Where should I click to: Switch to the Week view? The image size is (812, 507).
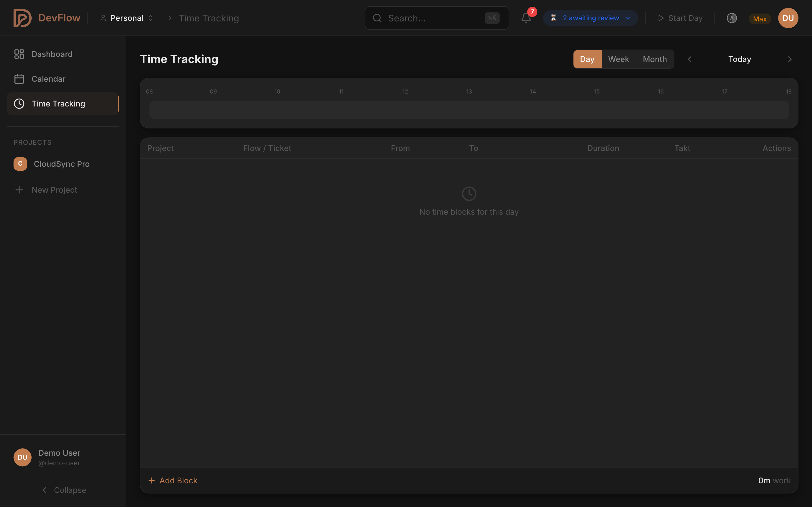pos(618,59)
